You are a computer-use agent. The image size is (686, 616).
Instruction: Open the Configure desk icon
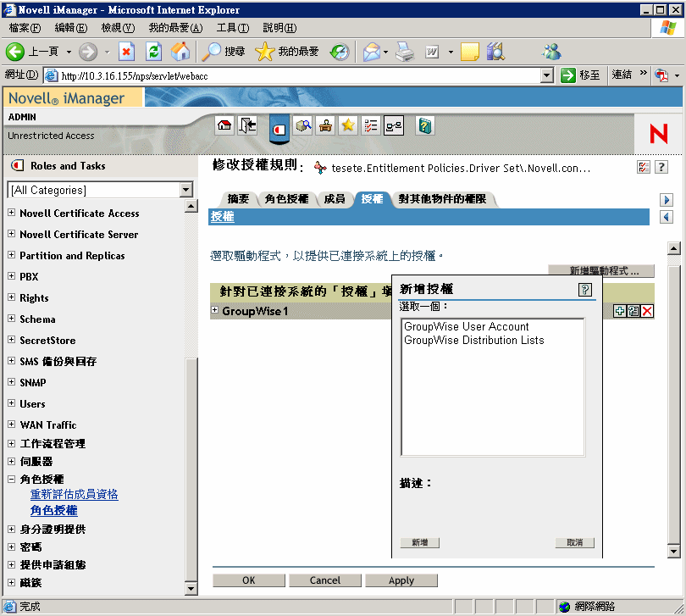pyautogui.click(x=325, y=126)
